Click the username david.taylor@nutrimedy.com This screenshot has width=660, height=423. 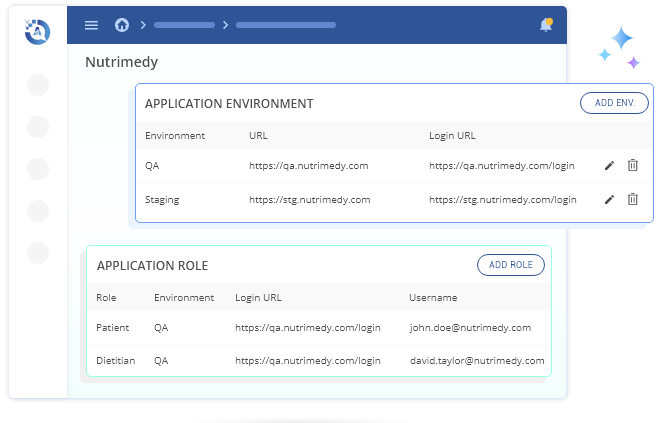pos(477,361)
